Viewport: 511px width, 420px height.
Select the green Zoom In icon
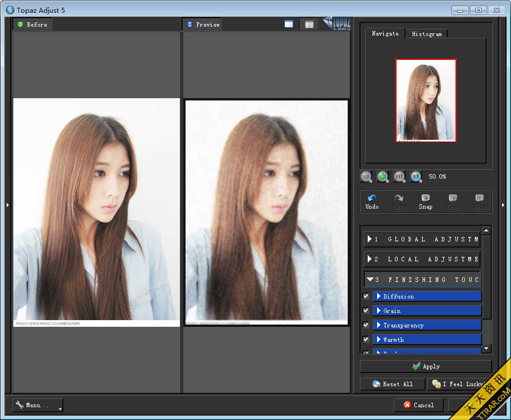pyautogui.click(x=383, y=176)
